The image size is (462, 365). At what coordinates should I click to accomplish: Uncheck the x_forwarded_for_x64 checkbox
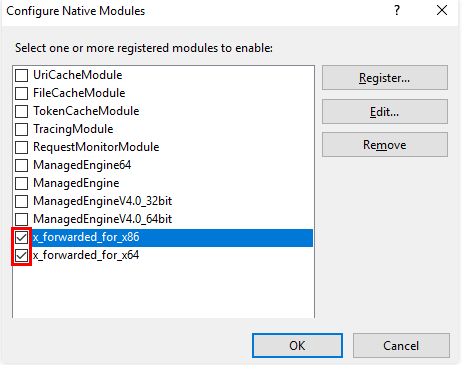(22, 255)
